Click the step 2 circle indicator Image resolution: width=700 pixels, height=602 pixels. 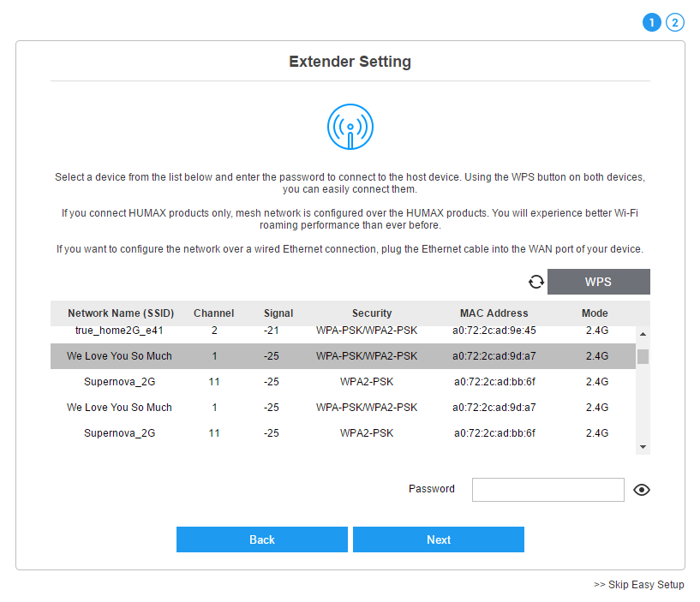tap(675, 22)
